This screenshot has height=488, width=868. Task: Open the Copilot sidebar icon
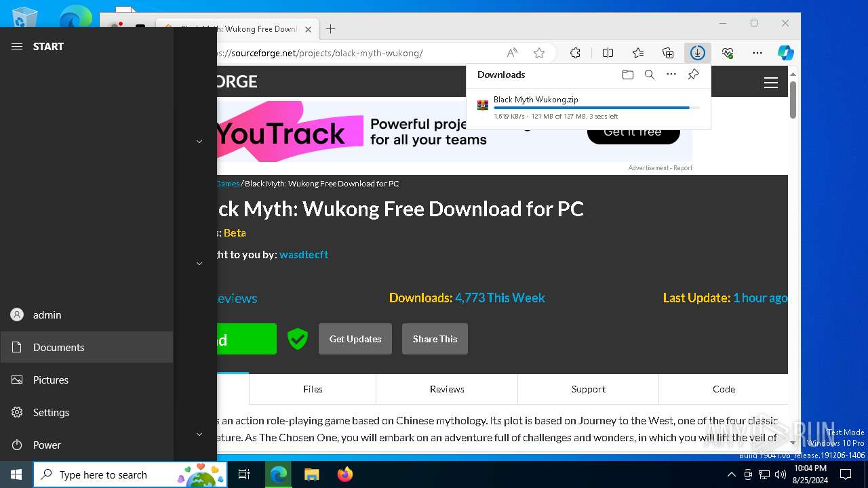[x=786, y=53]
